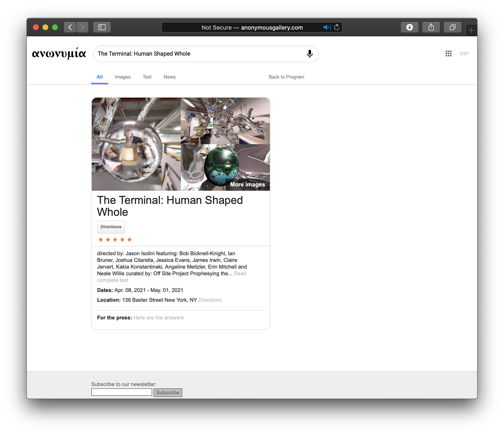Toggle the sidebar panel button
The width and height of the screenshot is (504, 434).
click(x=102, y=27)
